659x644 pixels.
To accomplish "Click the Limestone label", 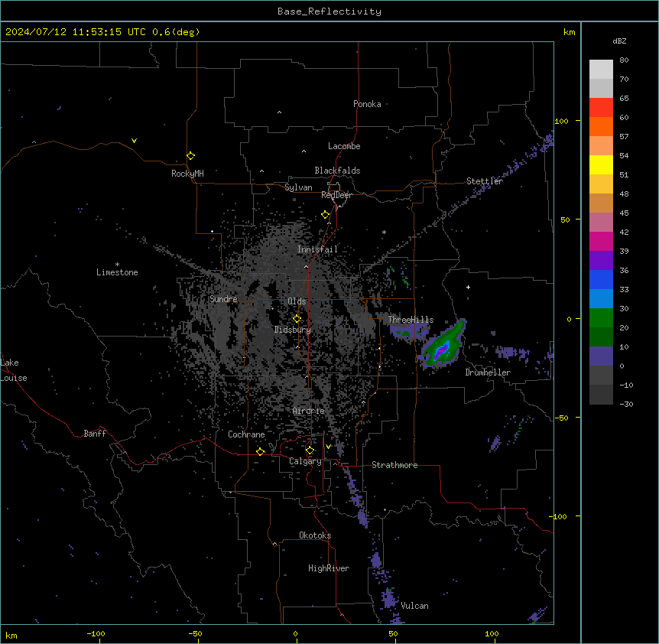I will pos(117,272).
